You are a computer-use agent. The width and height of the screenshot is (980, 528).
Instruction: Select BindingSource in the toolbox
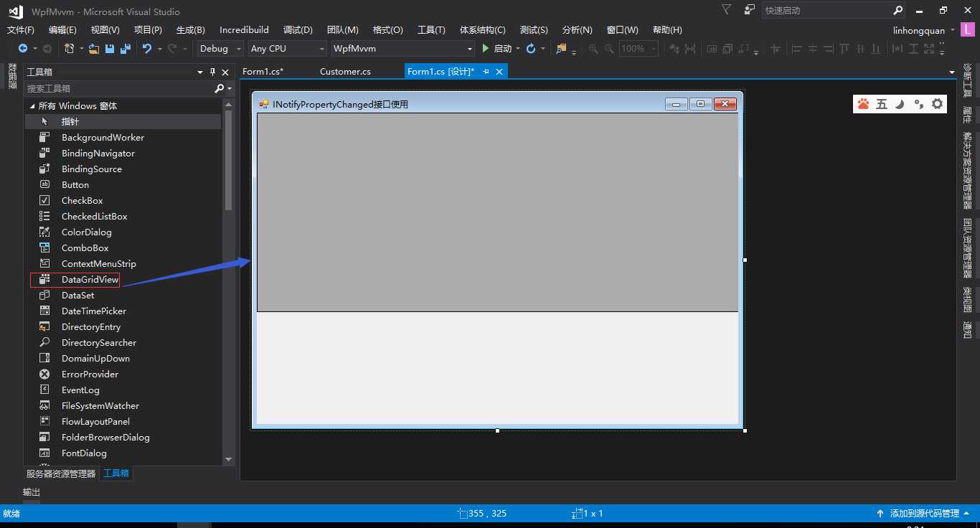tap(123, 169)
